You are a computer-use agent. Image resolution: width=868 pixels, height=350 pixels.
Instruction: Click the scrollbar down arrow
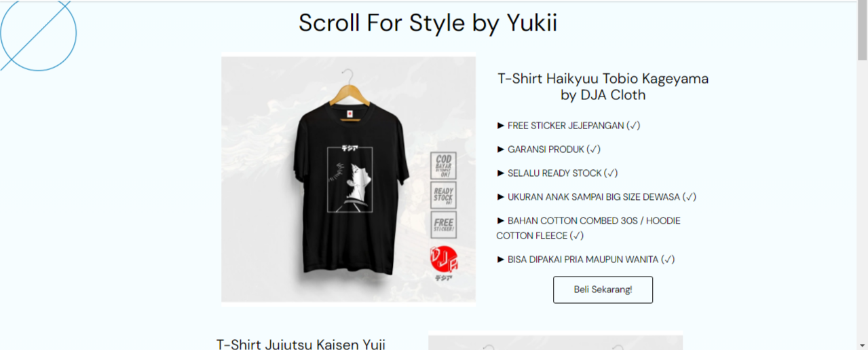[862, 344]
